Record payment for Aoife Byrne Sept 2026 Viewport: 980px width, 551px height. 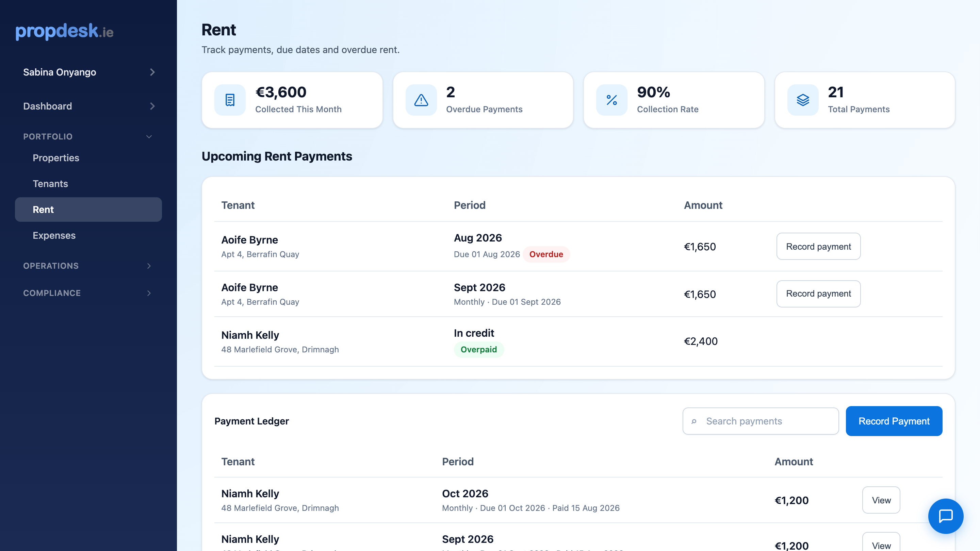[818, 294]
